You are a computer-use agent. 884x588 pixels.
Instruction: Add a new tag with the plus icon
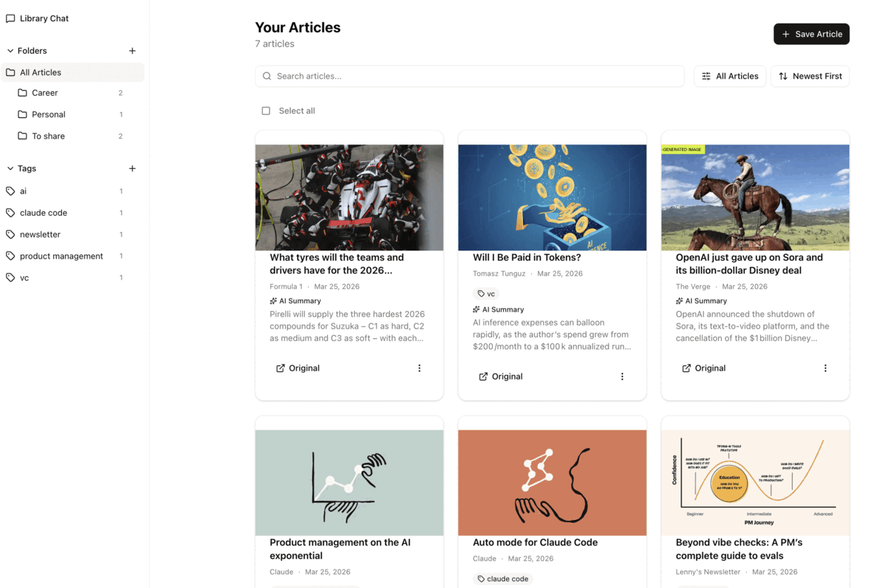click(132, 168)
